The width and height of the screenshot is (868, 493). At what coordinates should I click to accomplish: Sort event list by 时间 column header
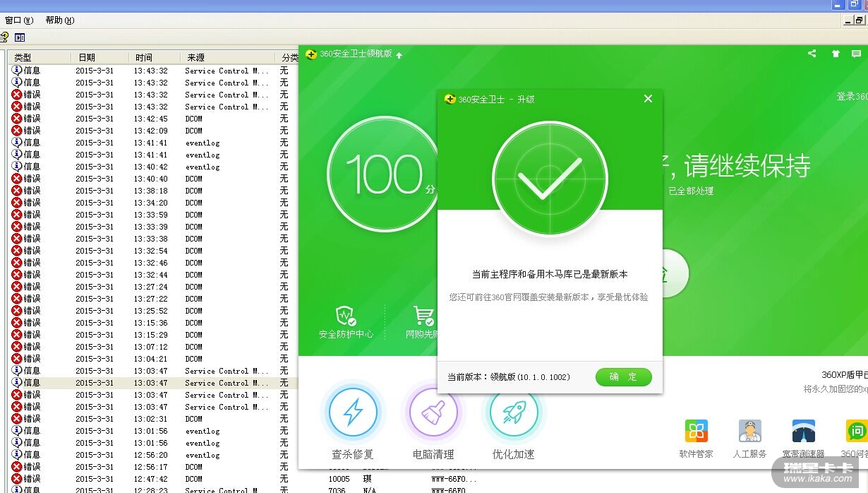154,57
